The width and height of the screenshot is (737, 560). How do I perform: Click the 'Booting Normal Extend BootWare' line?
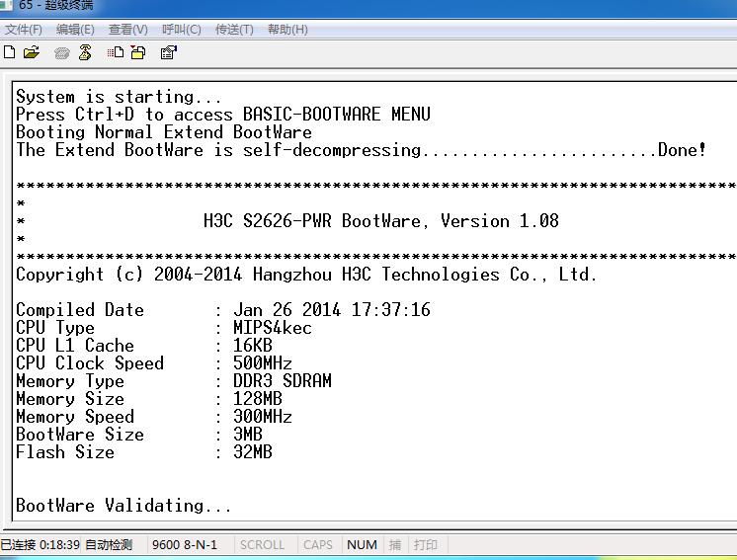(164, 132)
